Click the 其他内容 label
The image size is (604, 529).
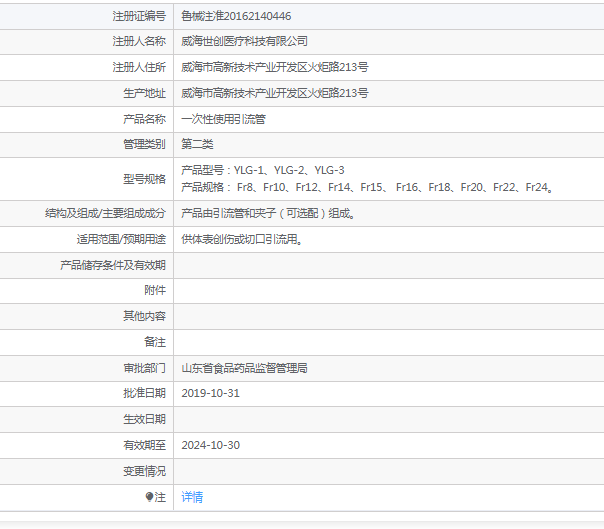[x=144, y=316]
